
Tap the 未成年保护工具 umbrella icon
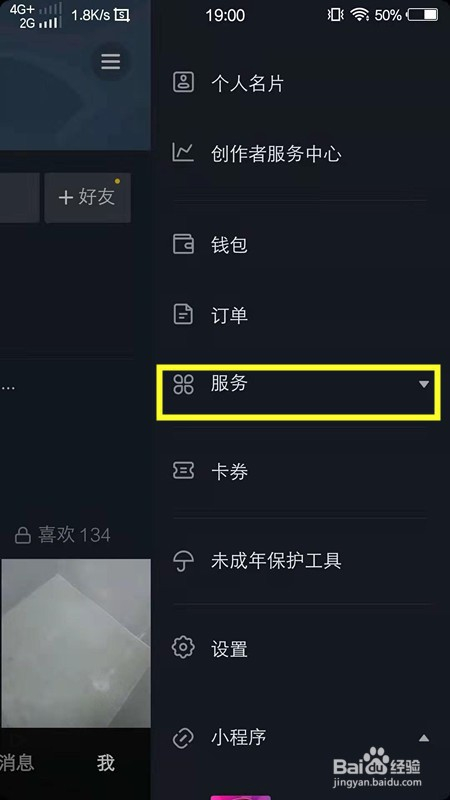pos(183,561)
